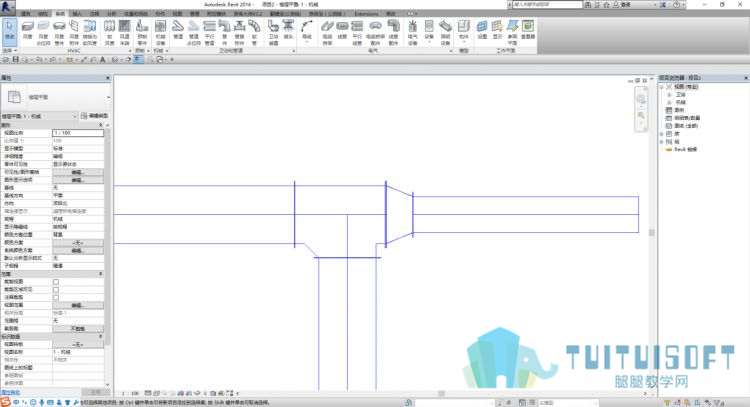Switch to the Systems ribbon tab
Viewport: 750px width, 407px height.
pyautogui.click(x=60, y=14)
